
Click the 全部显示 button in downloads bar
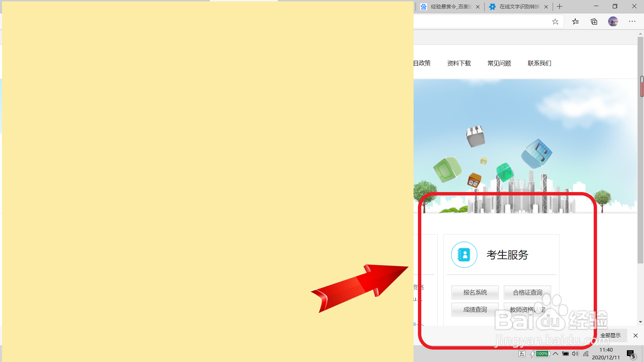[610, 335]
